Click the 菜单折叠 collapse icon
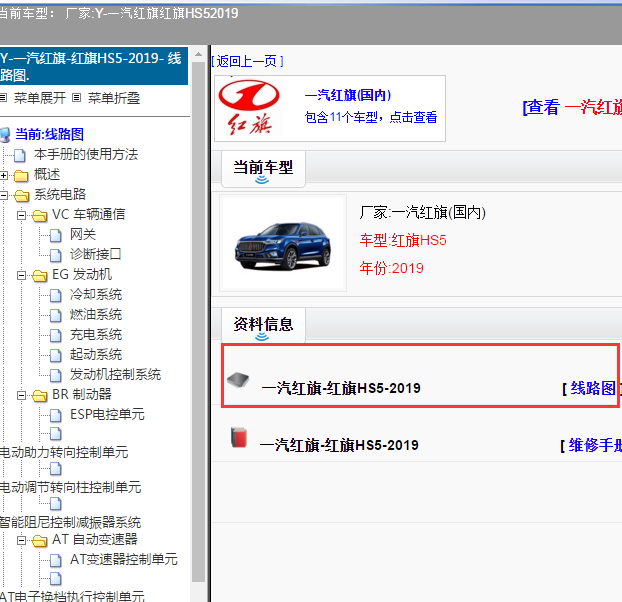The image size is (622, 602). [x=77, y=98]
